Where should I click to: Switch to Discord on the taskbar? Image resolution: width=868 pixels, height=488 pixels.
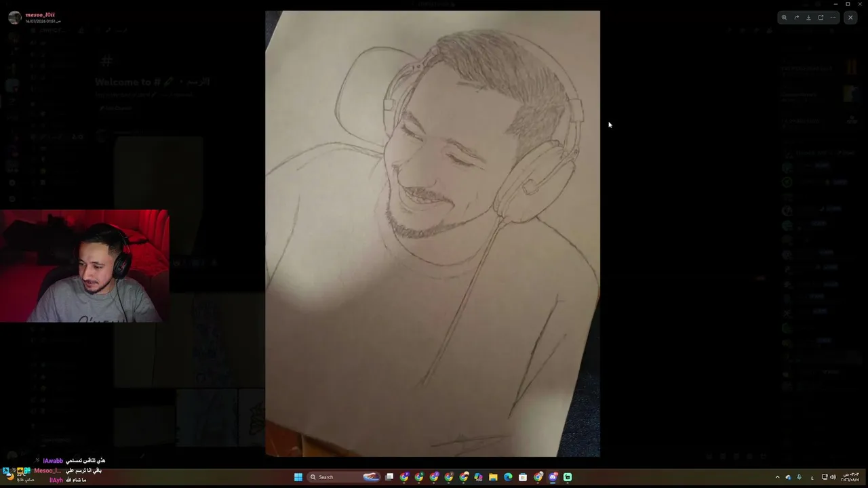pos(553,477)
